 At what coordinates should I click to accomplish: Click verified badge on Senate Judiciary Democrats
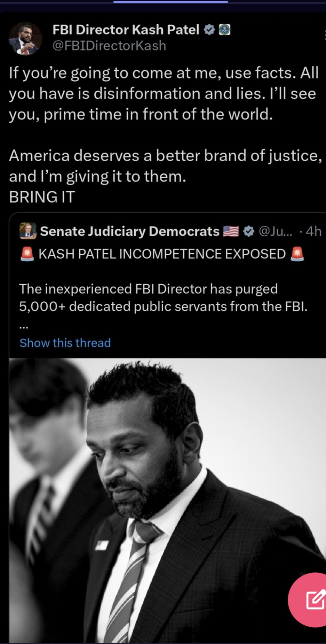click(248, 231)
